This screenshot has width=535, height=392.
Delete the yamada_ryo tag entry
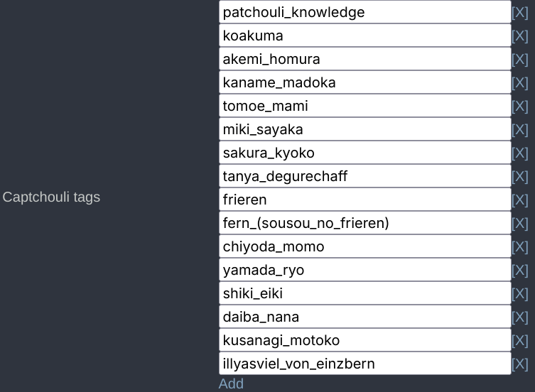click(x=519, y=271)
